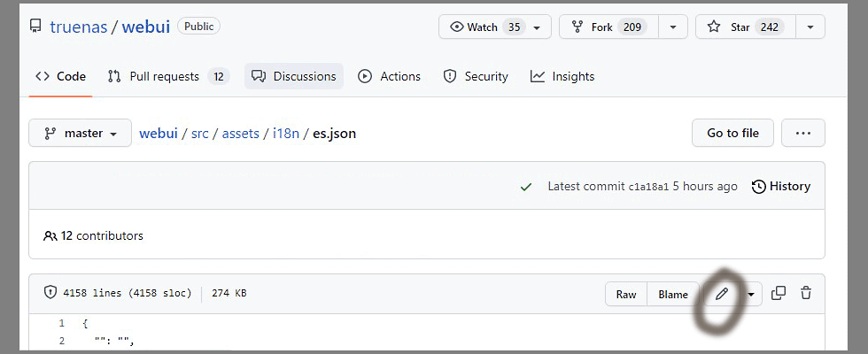Open the master branch dropdown
This screenshot has width=868, height=354.
pyautogui.click(x=80, y=134)
